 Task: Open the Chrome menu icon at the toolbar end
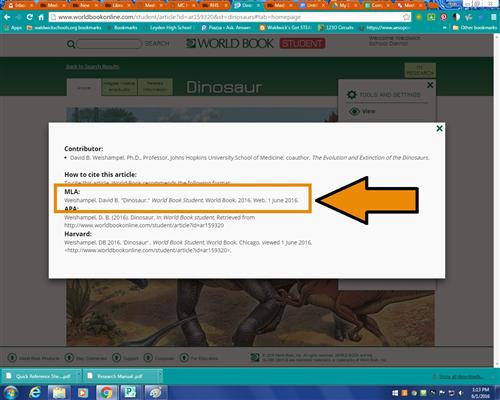[x=494, y=17]
